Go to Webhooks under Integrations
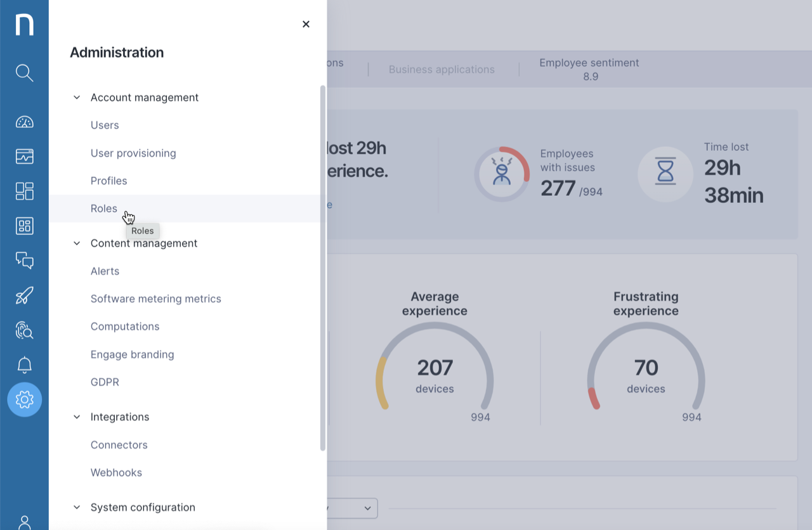 pyautogui.click(x=116, y=473)
